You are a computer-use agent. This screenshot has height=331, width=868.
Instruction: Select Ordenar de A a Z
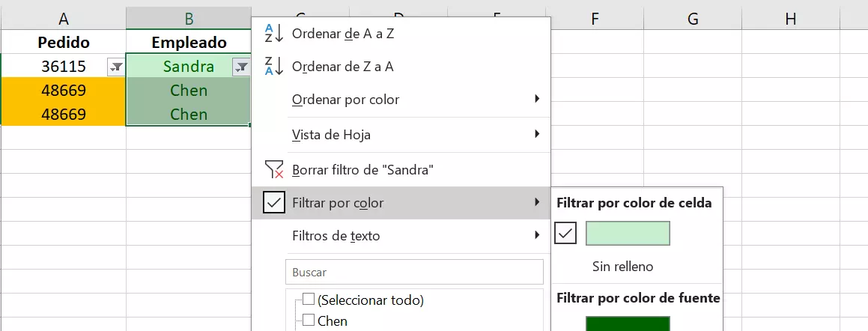(x=342, y=34)
